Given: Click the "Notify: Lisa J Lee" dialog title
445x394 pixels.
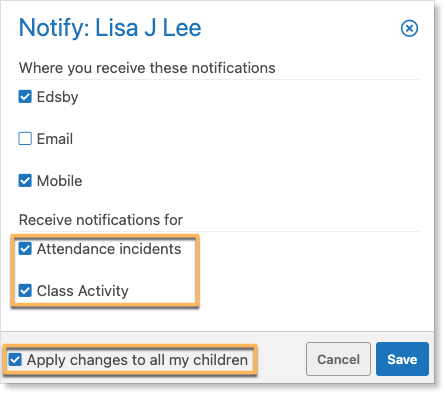Looking at the screenshot, I should (110, 28).
